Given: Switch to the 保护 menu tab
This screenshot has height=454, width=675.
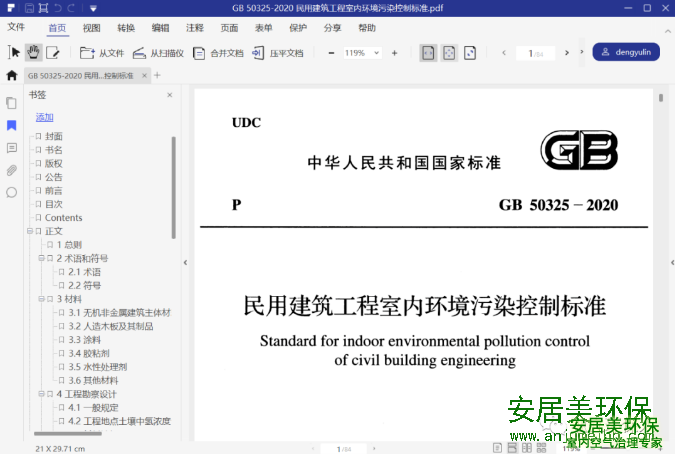Looking at the screenshot, I should click(x=298, y=28).
